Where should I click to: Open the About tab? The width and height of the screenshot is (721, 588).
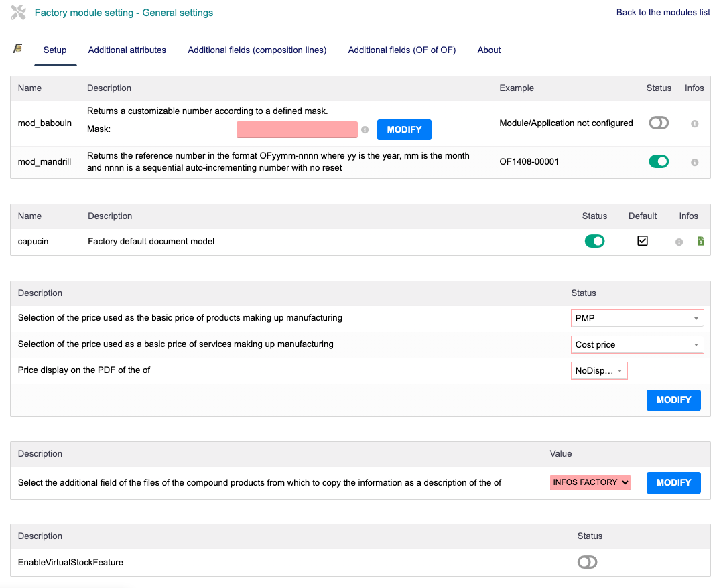coord(488,50)
